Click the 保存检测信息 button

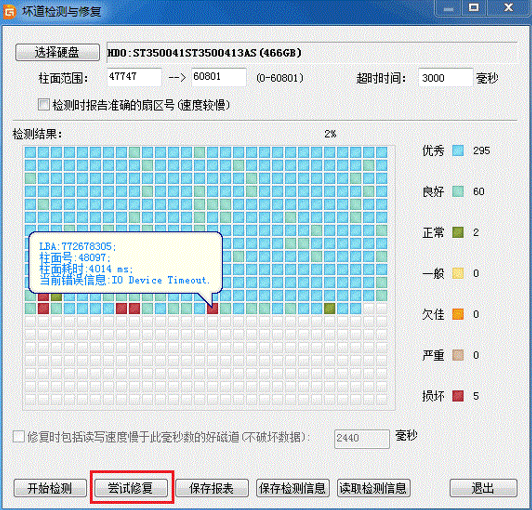(293, 488)
